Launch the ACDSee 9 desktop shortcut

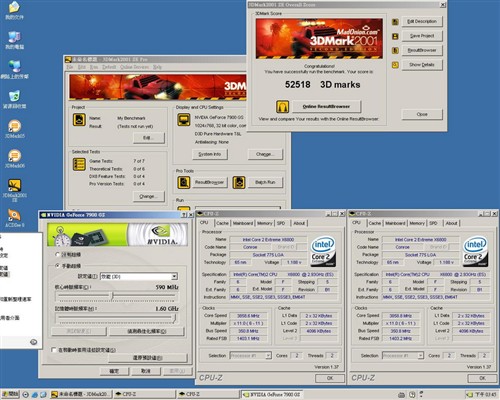14,219
